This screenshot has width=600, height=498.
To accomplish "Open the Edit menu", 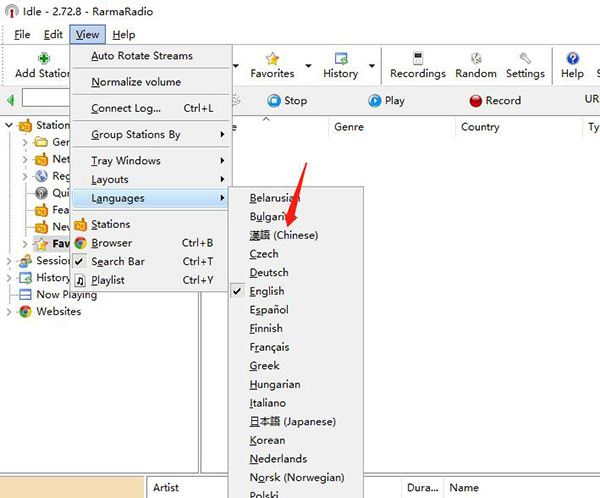I will [53, 35].
